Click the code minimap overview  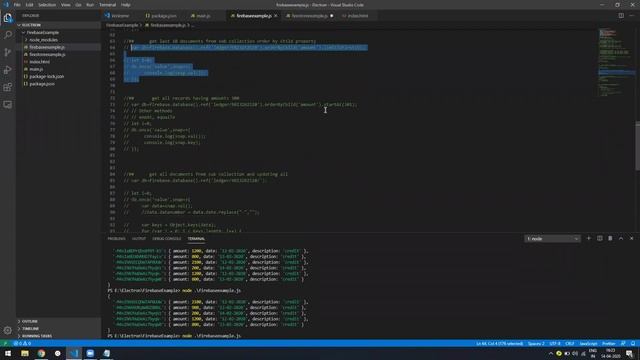[616, 63]
